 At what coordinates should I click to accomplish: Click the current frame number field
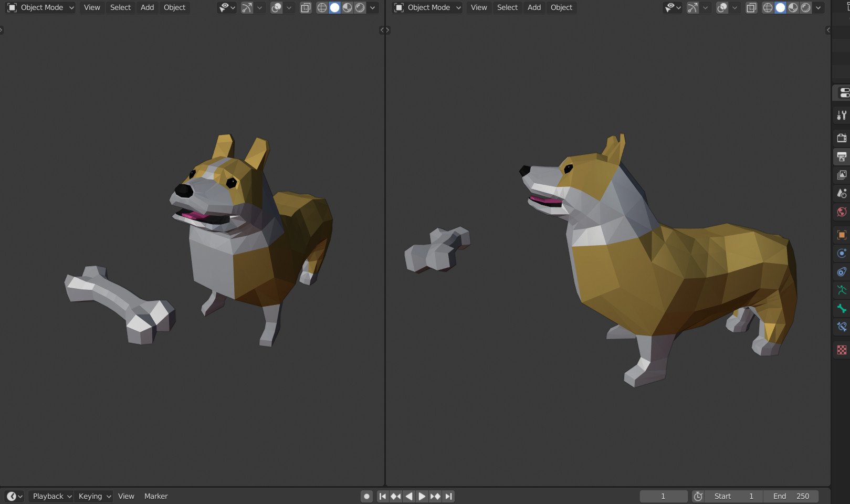[663, 496]
